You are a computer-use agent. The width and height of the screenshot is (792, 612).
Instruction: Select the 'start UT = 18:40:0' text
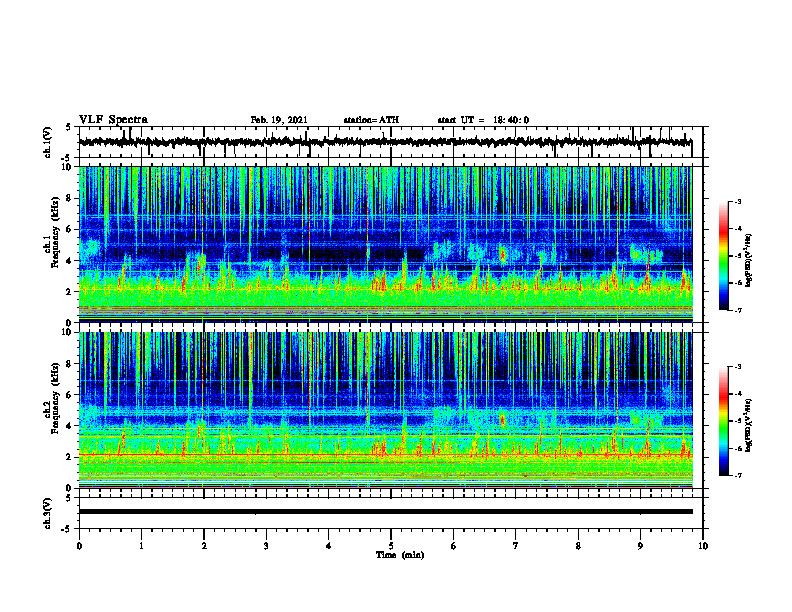483,120
